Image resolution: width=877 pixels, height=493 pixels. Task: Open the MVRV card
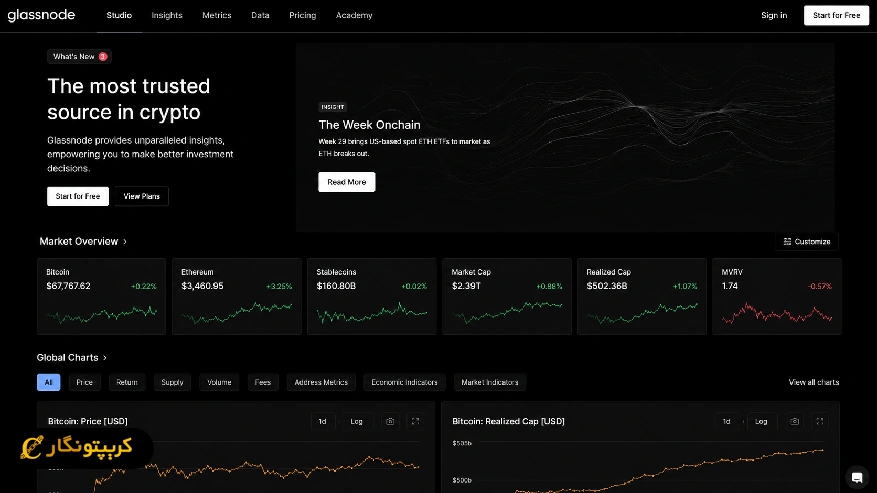click(x=777, y=296)
